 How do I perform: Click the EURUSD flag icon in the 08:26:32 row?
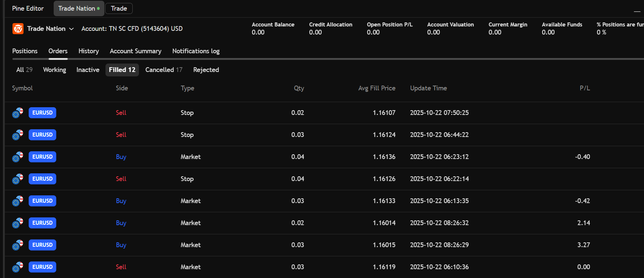(x=18, y=223)
